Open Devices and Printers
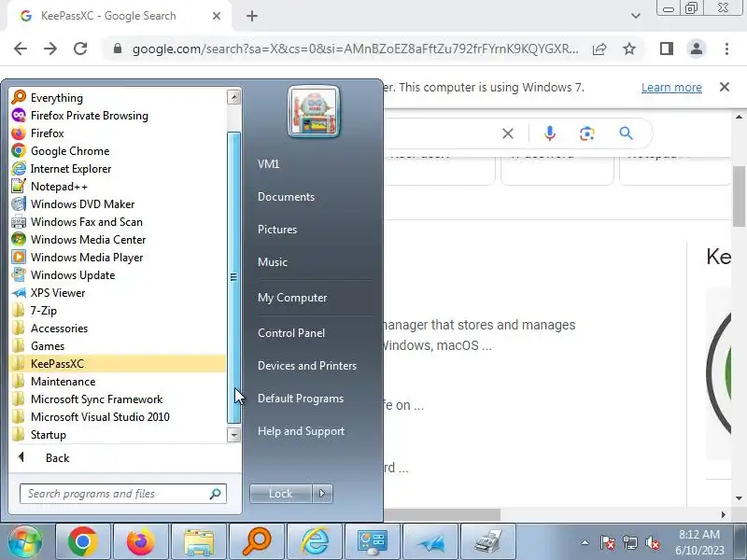 (x=307, y=366)
